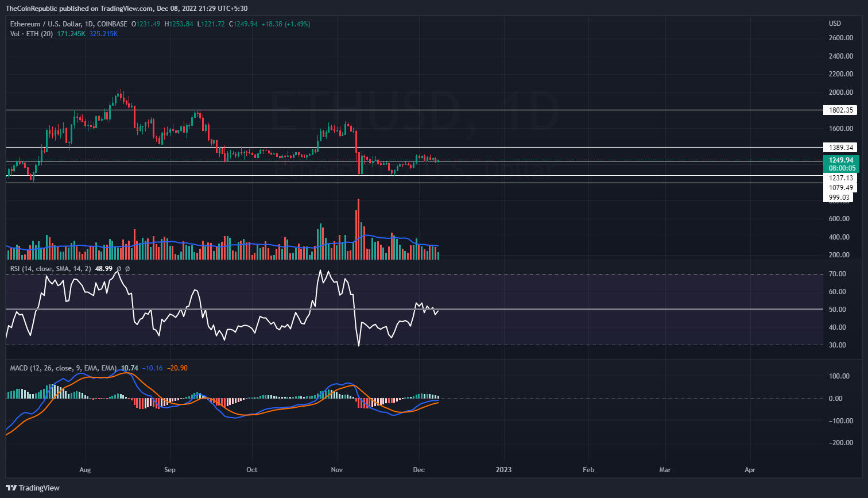Click the USD currency label on the price axis
This screenshot has height=498, width=868.
click(835, 24)
